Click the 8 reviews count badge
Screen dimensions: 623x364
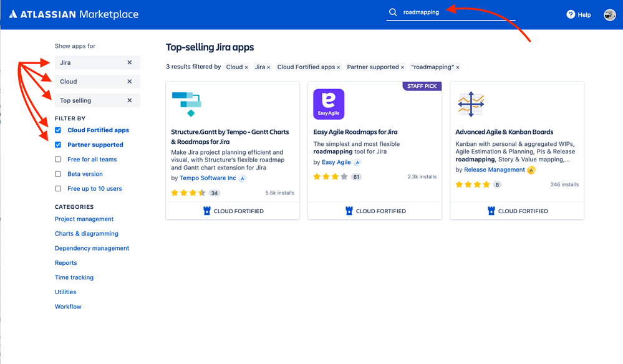coord(497,184)
